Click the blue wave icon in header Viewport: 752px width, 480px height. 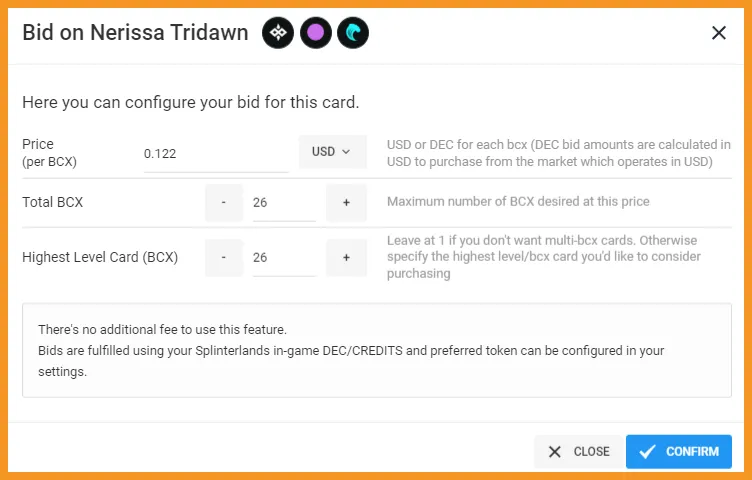coord(353,33)
